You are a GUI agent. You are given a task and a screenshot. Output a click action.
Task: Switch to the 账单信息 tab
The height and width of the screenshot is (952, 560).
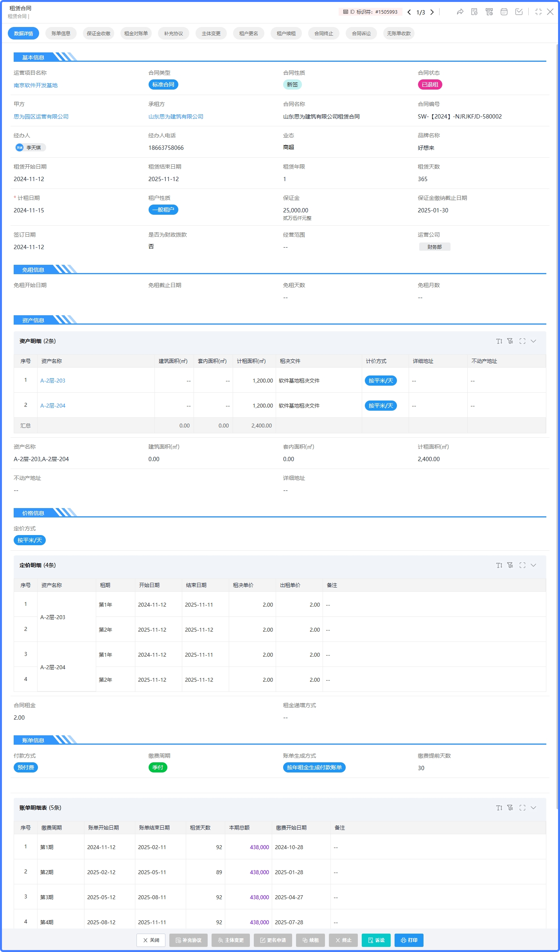pos(61,33)
